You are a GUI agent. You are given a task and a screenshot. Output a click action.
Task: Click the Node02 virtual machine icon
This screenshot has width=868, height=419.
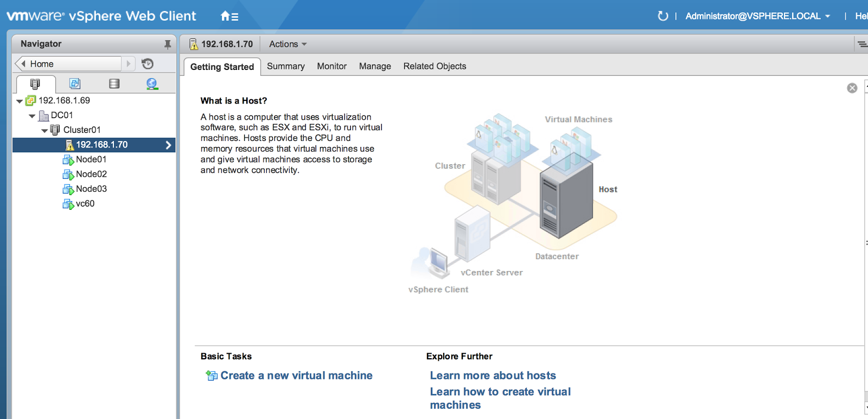(68, 175)
